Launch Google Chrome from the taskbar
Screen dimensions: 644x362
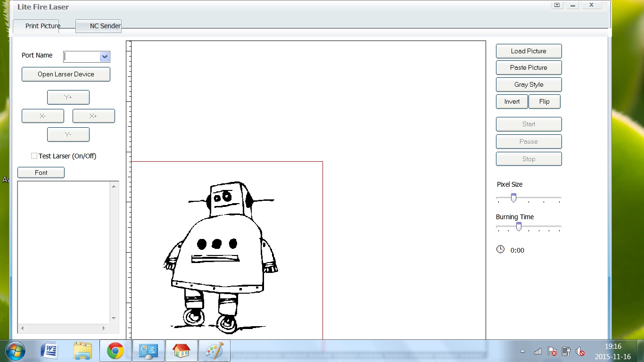point(116,351)
